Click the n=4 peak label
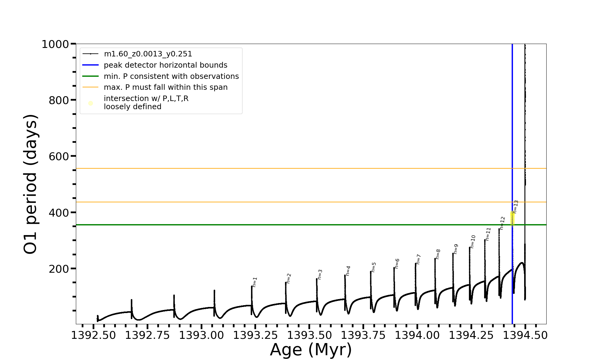The height and width of the screenshot is (364, 607). [x=348, y=271]
